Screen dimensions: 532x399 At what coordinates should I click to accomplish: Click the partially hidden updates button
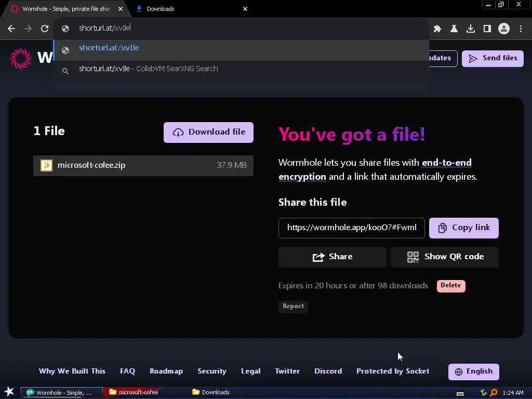click(443, 58)
